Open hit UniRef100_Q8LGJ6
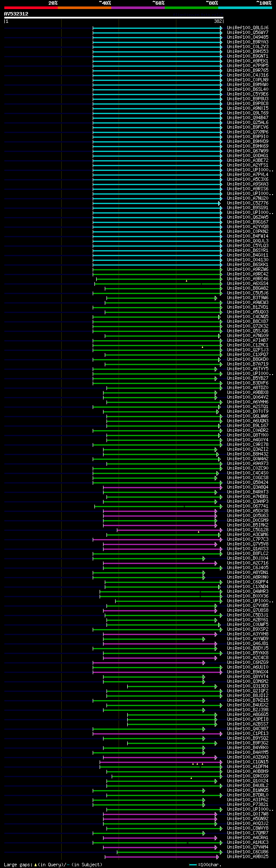 [x=248, y=28]
